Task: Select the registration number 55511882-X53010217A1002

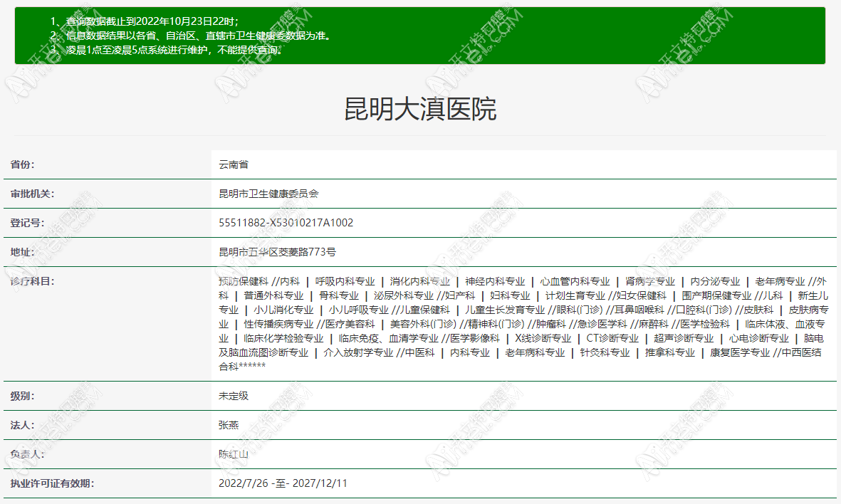Action: click(285, 223)
